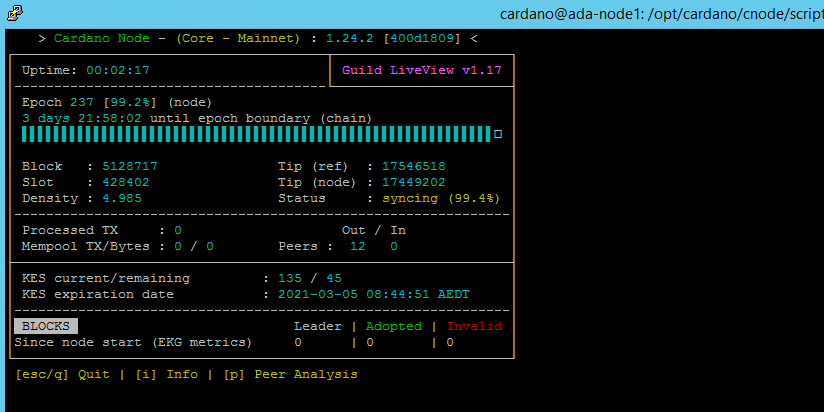Click the cardano@ada-node1 window title text

click(x=662, y=14)
